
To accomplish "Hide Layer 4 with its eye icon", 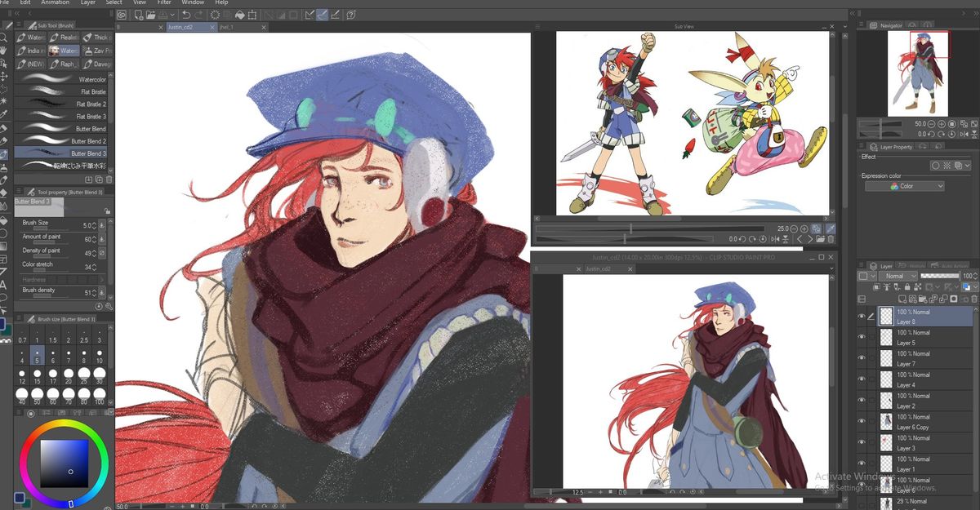I will click(861, 379).
